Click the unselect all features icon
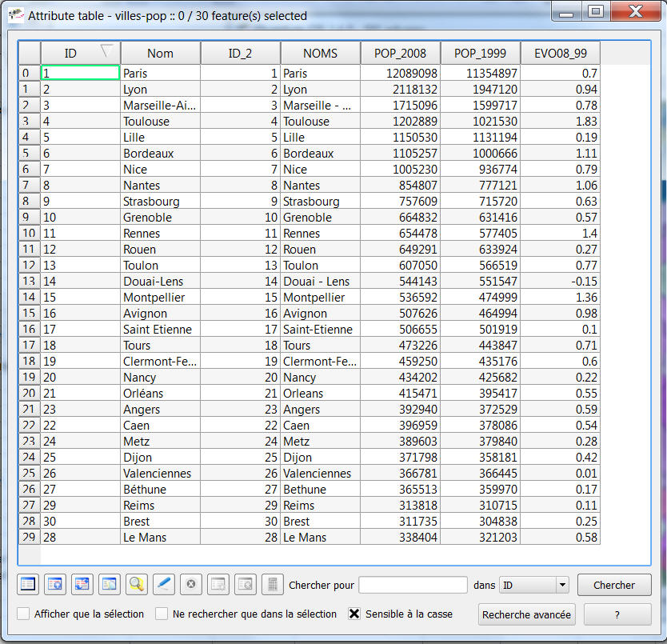Viewport: 667px width, 644px height. [28, 584]
